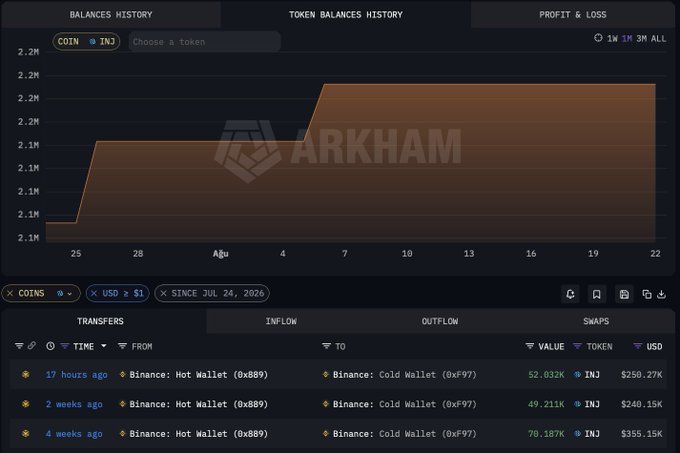Remove the USD ≥ $1 filter
The image size is (680, 453).
click(x=94, y=293)
